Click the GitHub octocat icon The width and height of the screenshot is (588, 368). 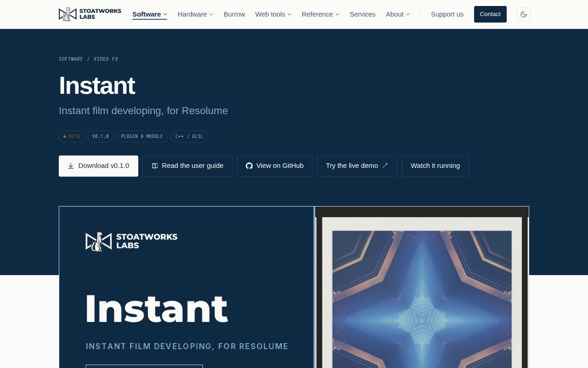coord(249,166)
